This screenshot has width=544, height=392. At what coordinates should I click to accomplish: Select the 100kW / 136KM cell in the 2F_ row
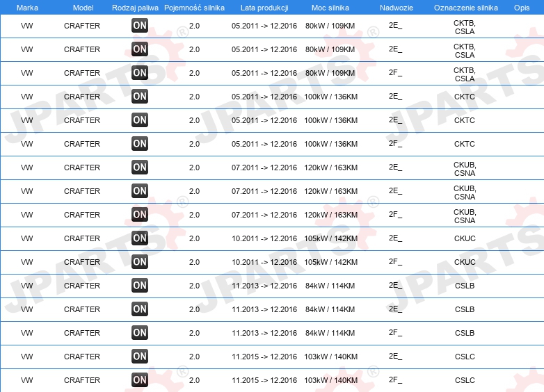click(330, 144)
